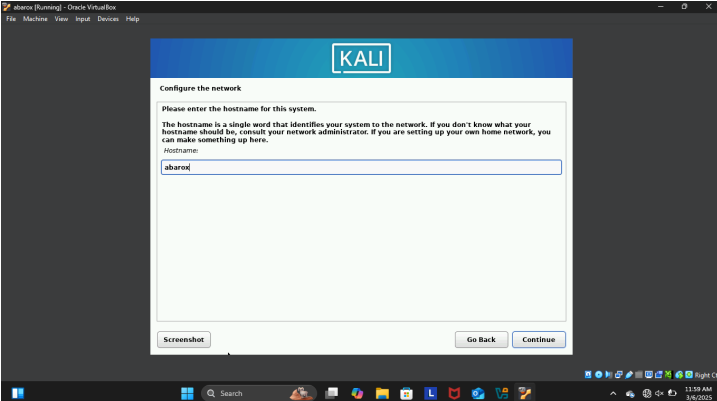
Task: Click the Windows Start button
Action: 187,393
